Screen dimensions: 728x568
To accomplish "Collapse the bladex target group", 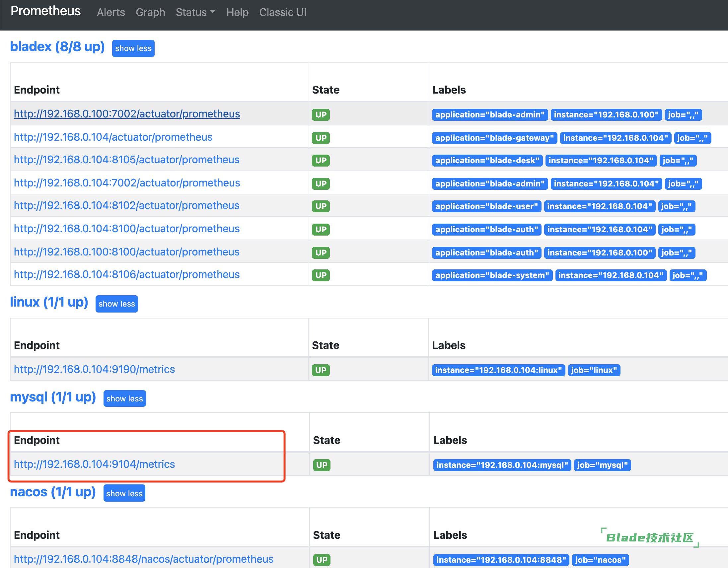I will (x=133, y=48).
